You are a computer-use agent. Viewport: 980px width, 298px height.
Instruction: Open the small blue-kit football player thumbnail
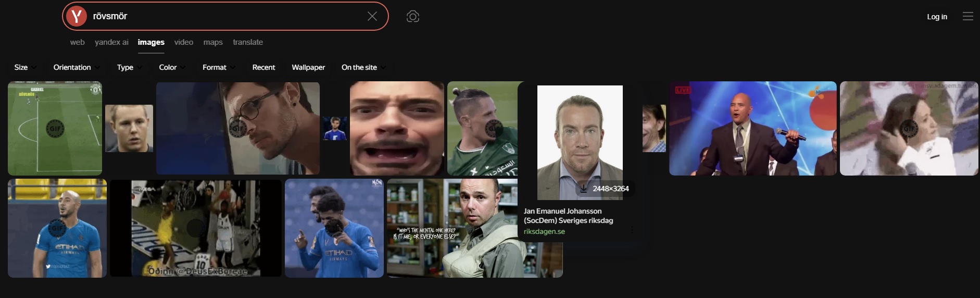335,128
